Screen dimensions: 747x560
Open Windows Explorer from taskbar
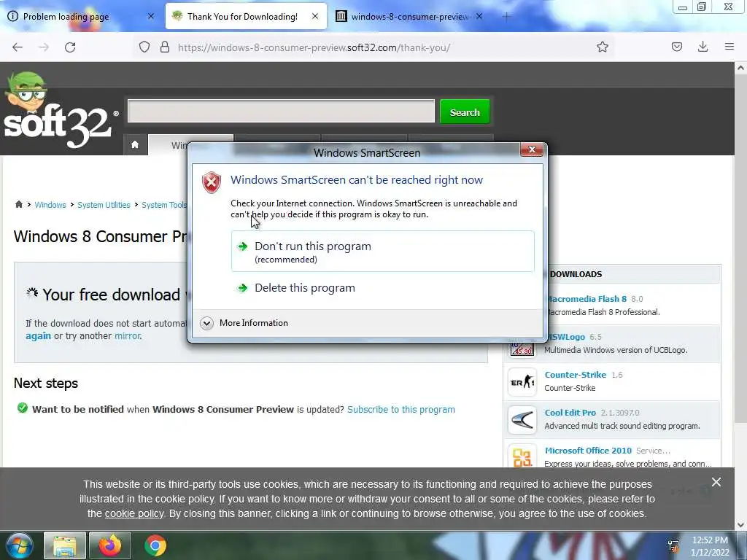[65, 545]
